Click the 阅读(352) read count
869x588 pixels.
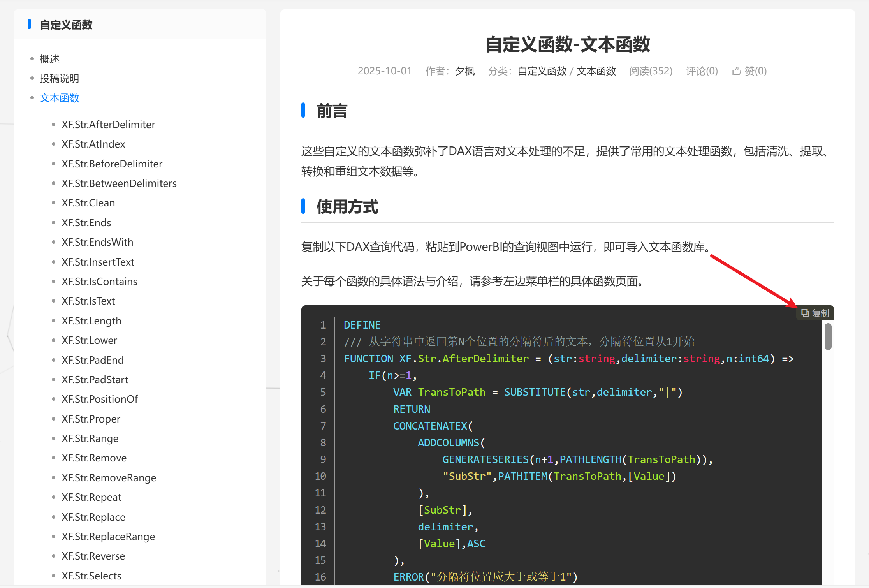pyautogui.click(x=651, y=71)
